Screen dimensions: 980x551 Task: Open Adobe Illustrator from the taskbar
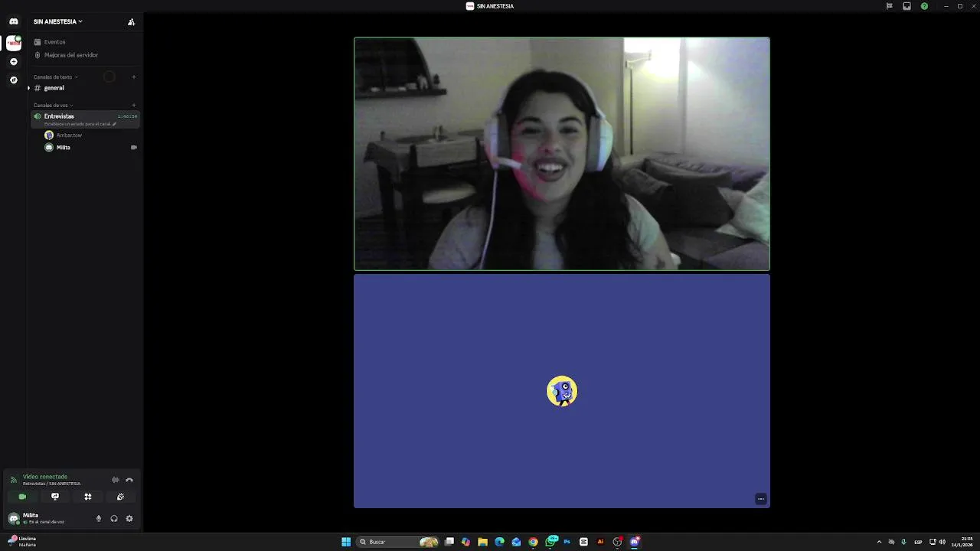pyautogui.click(x=600, y=542)
